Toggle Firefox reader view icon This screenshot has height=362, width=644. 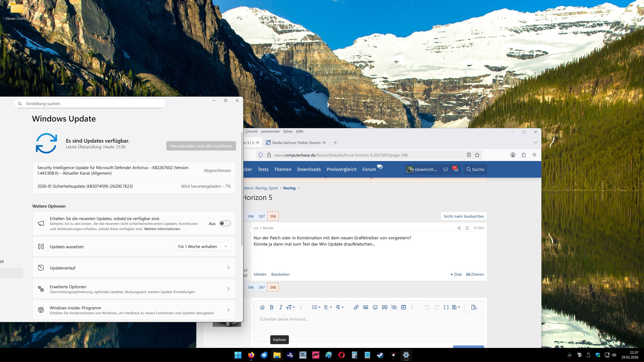pos(469,155)
